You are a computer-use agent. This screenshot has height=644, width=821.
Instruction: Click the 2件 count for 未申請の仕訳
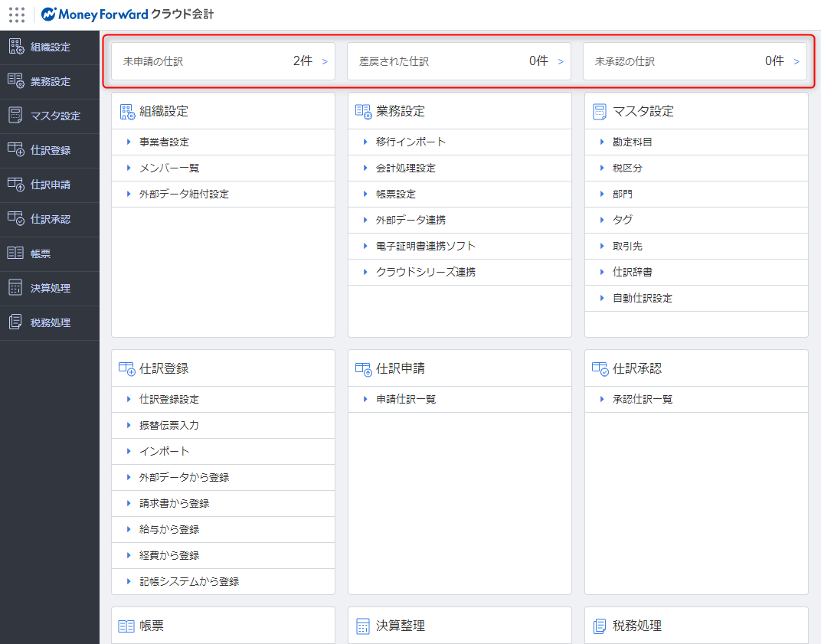pyautogui.click(x=303, y=61)
